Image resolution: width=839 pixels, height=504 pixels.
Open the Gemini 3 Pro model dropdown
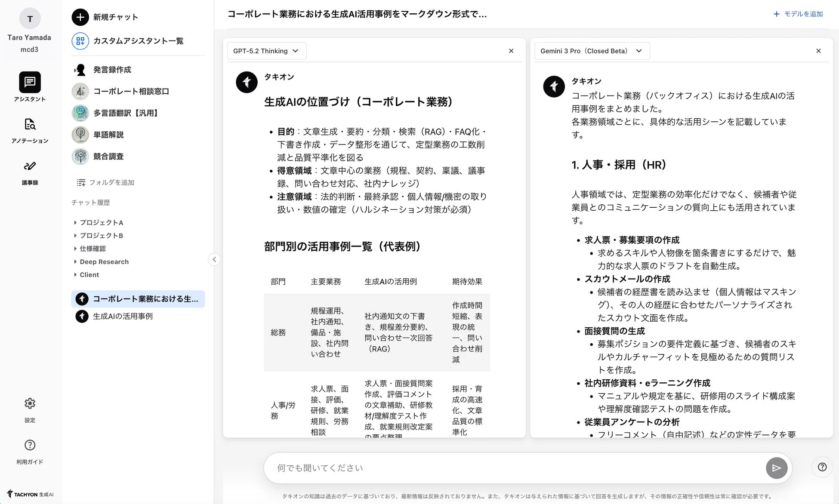[x=592, y=51]
